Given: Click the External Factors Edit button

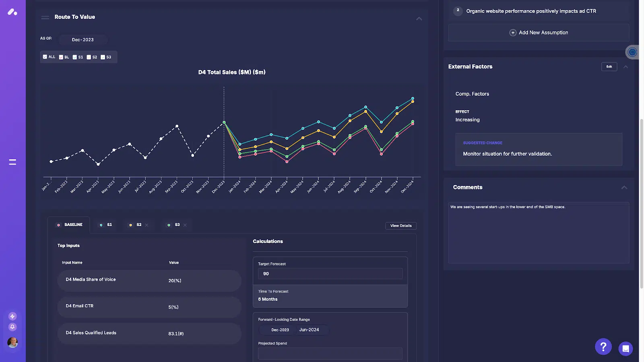Looking at the screenshot, I should point(609,67).
